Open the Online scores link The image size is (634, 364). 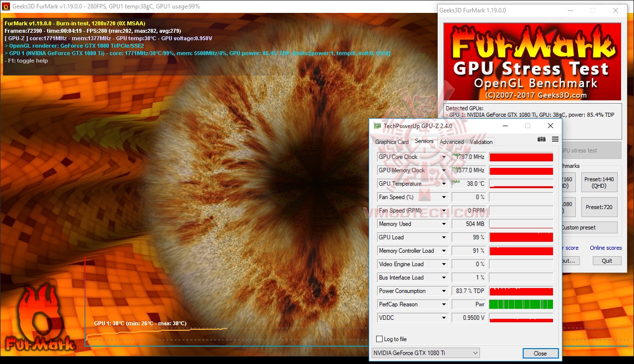606,248
